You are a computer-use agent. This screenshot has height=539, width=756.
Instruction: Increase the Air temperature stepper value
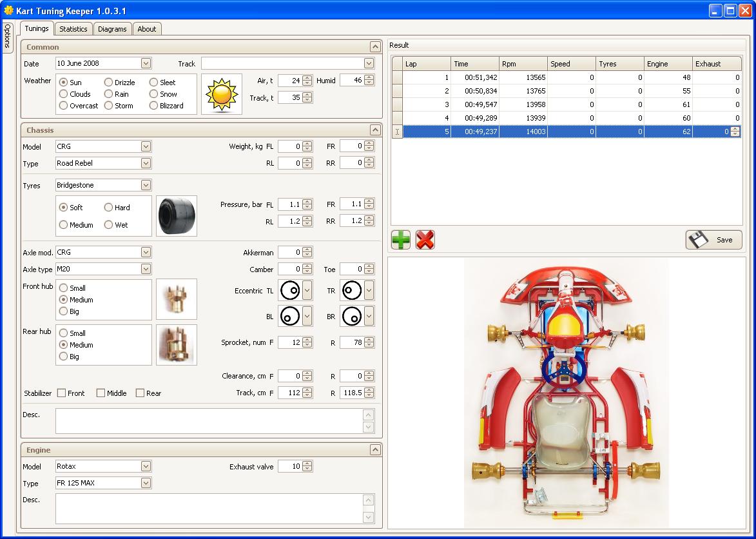point(307,78)
